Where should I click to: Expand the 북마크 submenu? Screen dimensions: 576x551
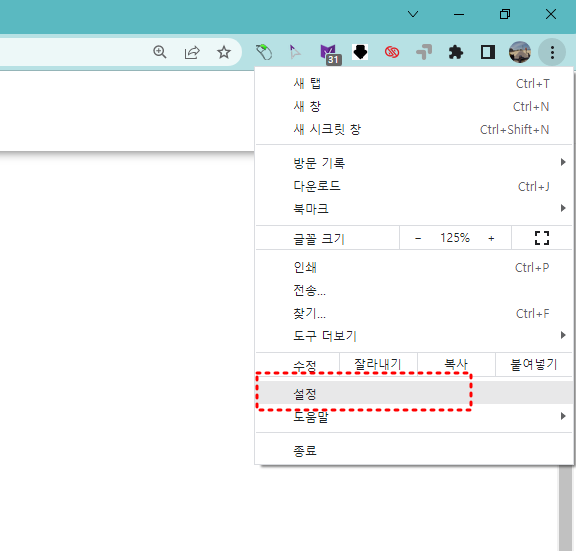[414, 209]
